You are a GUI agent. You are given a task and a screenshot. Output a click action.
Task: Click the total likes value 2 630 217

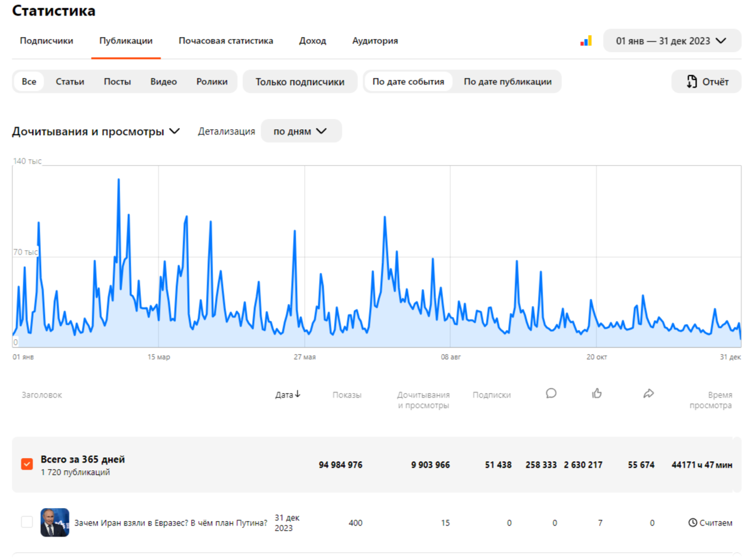point(583,465)
